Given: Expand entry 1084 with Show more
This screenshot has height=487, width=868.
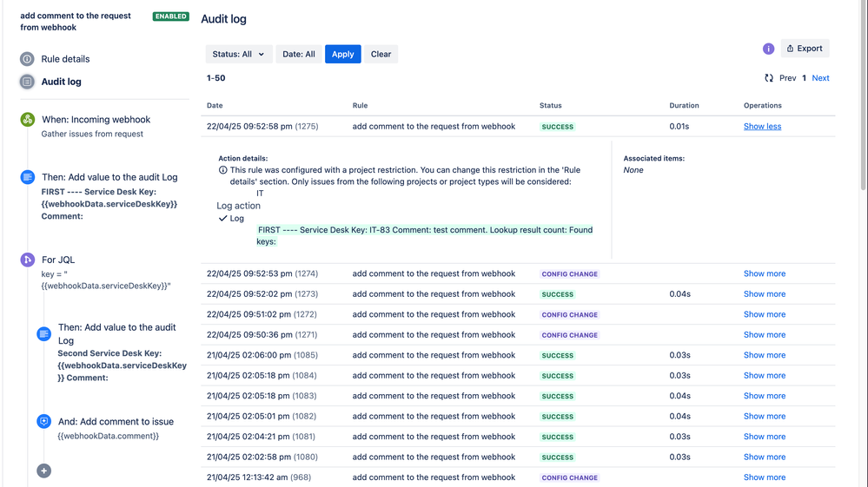Looking at the screenshot, I should tap(765, 375).
